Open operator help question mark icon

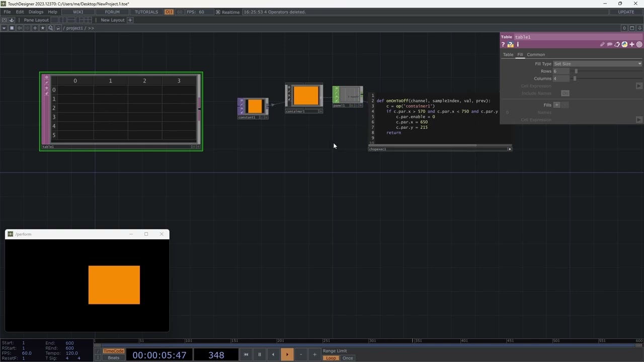[503, 45]
